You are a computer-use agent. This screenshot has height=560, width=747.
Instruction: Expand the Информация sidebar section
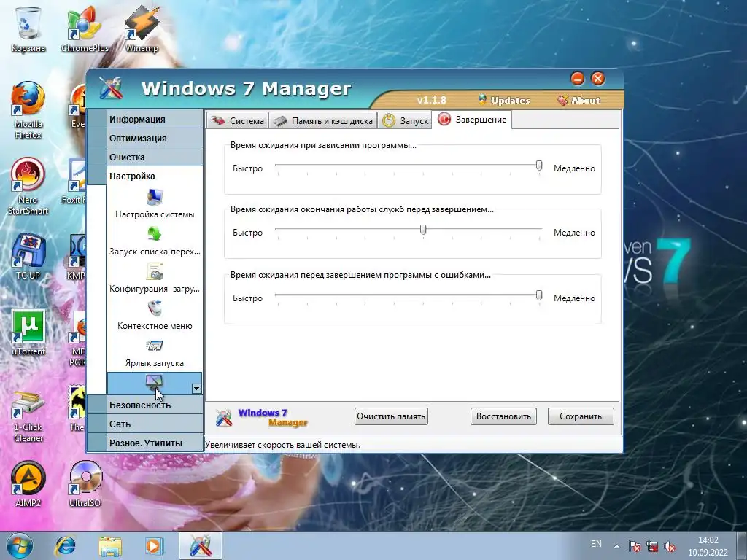(145, 119)
